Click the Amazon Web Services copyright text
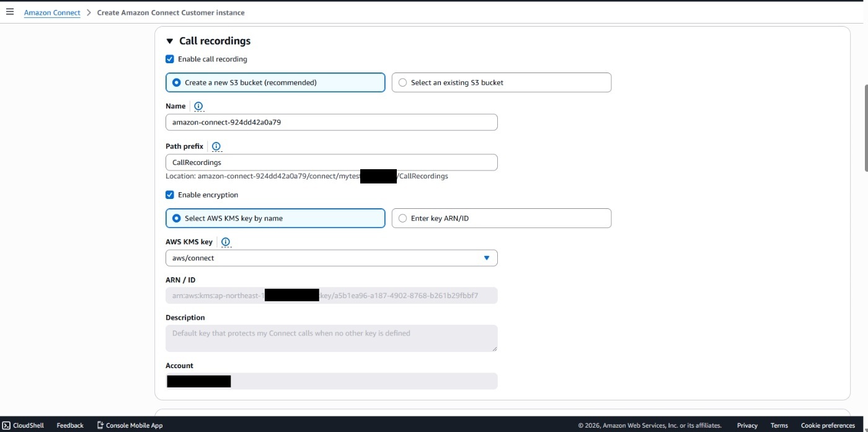868x432 pixels. (650, 425)
